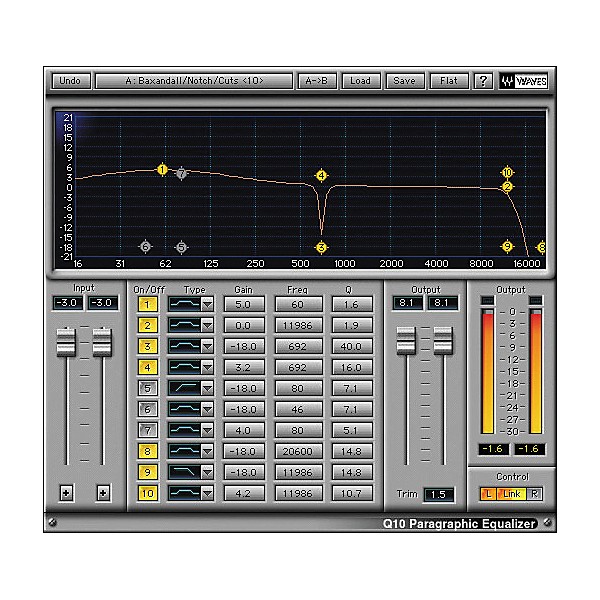
Task: Toggle band 1 on/off
Action: tap(147, 305)
